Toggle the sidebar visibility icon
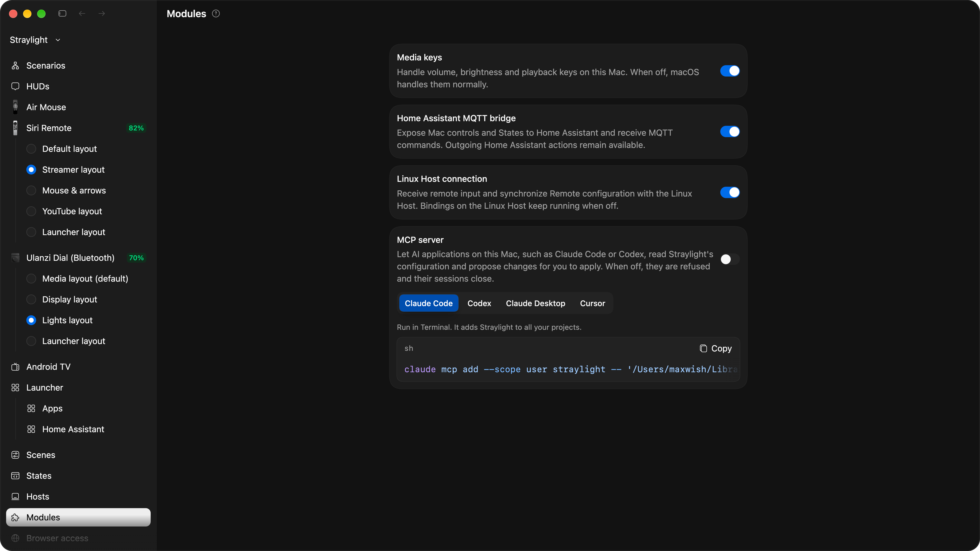The height and width of the screenshot is (551, 980). point(62,14)
